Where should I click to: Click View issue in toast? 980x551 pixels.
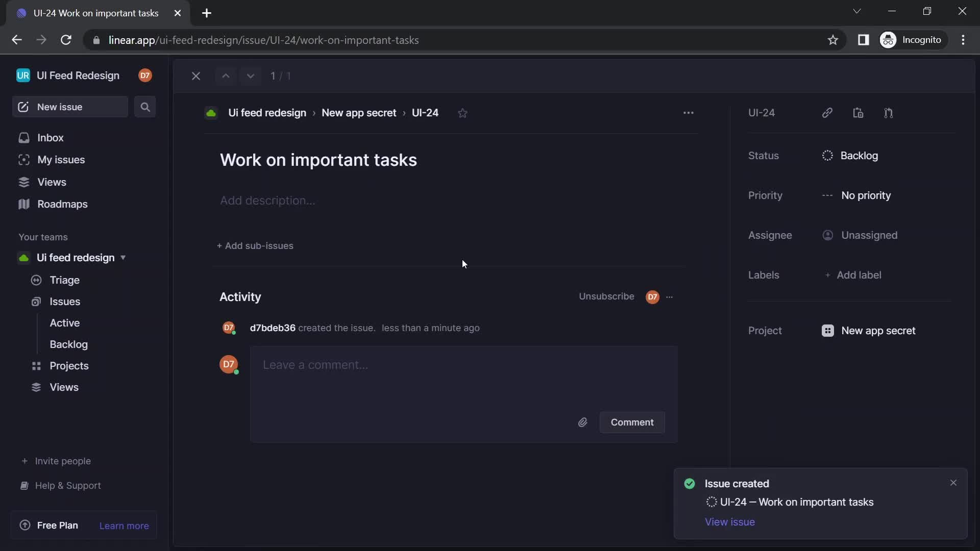(x=730, y=522)
